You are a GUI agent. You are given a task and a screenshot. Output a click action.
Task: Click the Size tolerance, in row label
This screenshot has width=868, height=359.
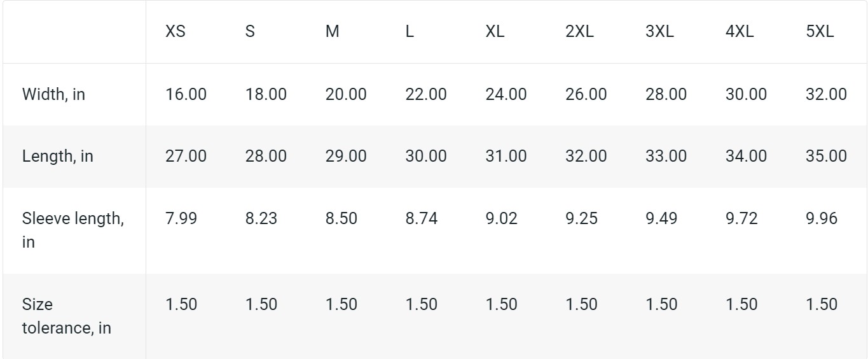[67, 316]
